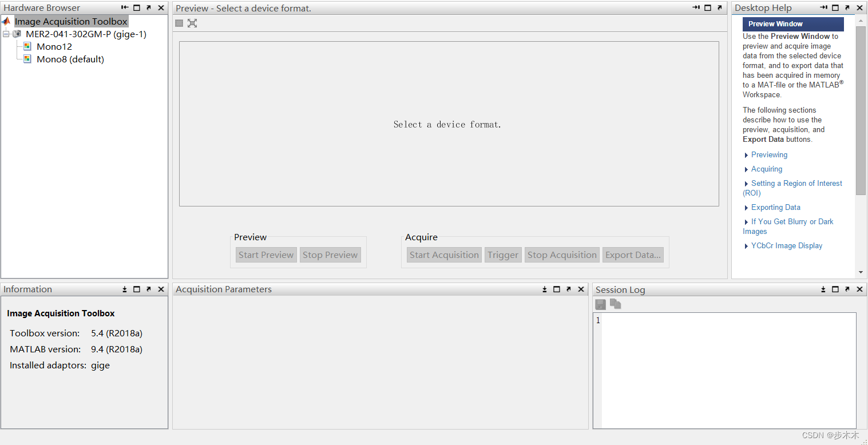The image size is (868, 445).
Task: Click the Stop Acquisition button
Action: (x=562, y=255)
